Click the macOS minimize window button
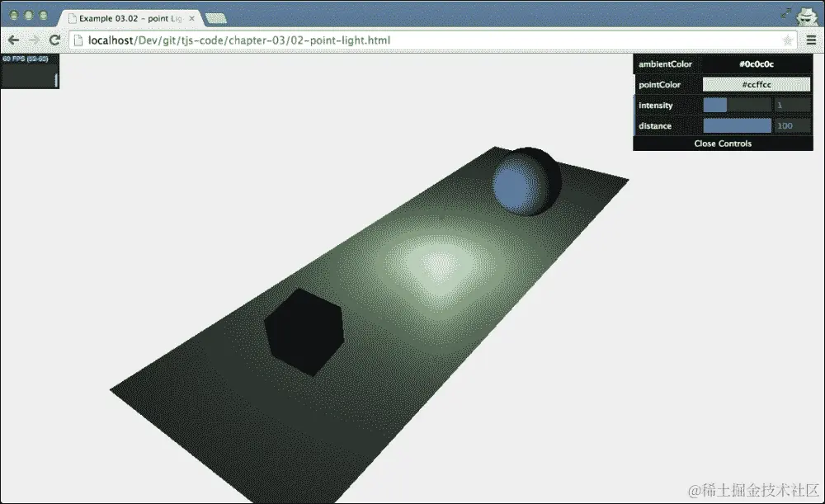 pyautogui.click(x=29, y=15)
